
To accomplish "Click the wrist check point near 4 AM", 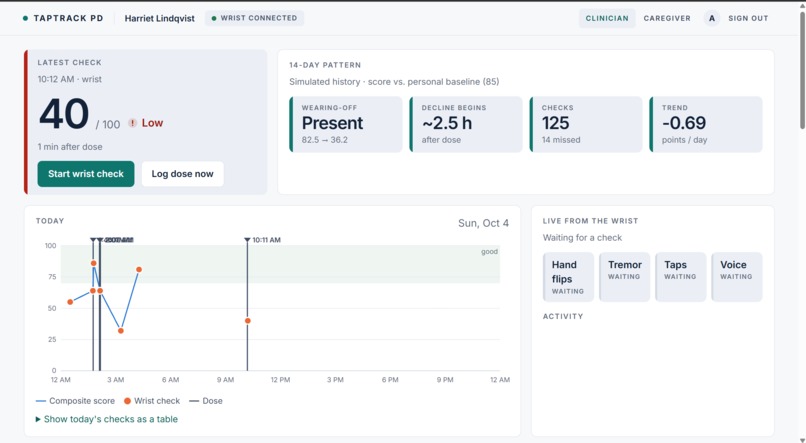I will tap(139, 269).
